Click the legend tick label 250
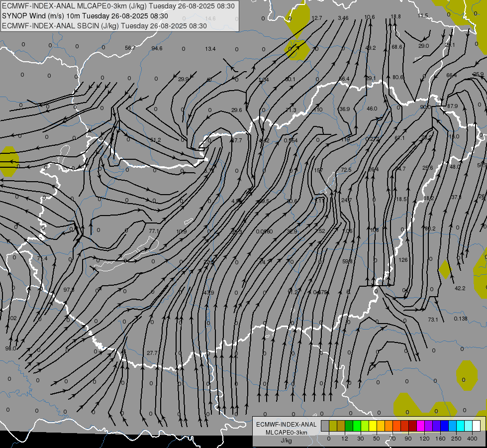The height and width of the screenshot is (448, 487). tap(456, 439)
